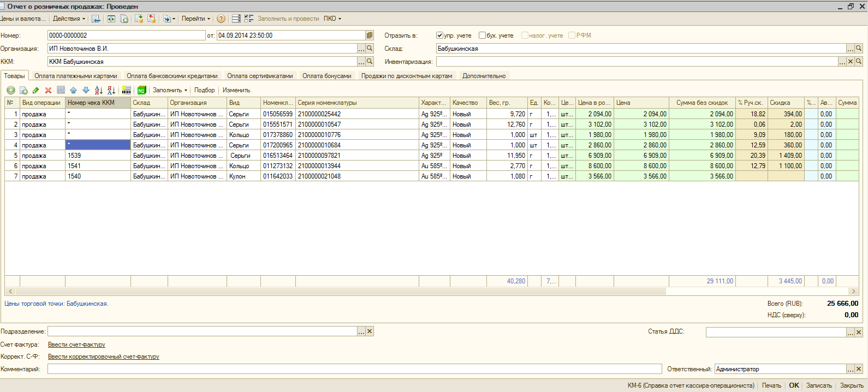Image resolution: width=868 pixels, height=392 pixels.
Task: Open the ПКО dropdown
Action: [332, 19]
